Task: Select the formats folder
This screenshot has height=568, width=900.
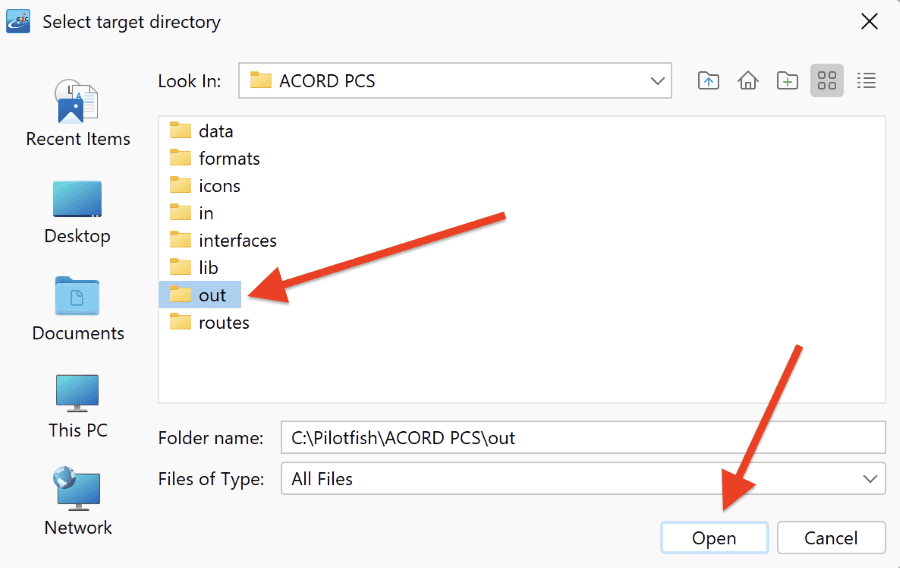Action: (x=215, y=158)
